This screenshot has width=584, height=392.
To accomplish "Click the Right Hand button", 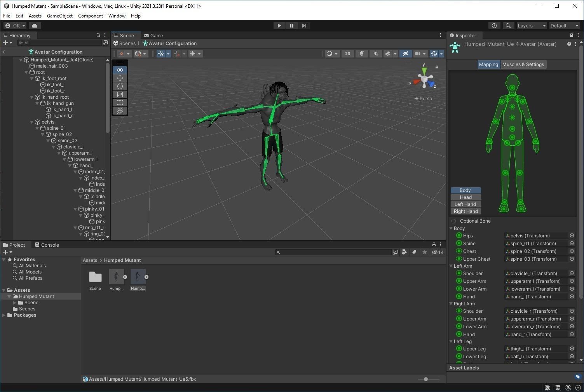I will (465, 211).
